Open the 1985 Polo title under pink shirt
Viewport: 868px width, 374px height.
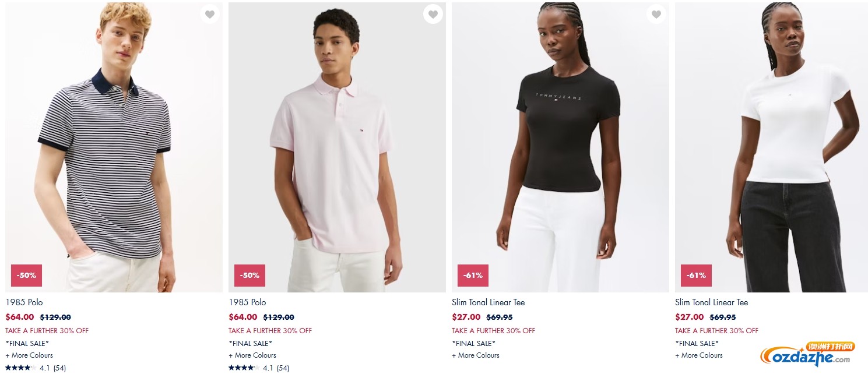point(247,302)
